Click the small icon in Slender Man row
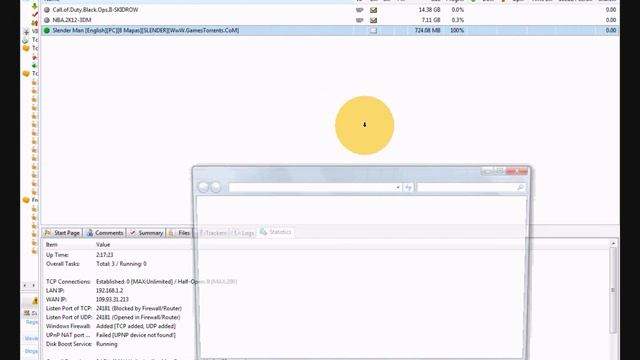 (373, 30)
